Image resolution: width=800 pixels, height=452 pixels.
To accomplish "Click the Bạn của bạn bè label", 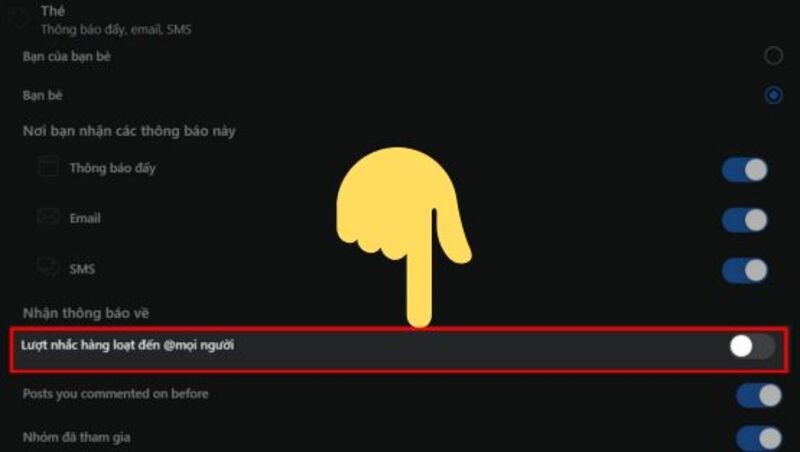I will (67, 56).
